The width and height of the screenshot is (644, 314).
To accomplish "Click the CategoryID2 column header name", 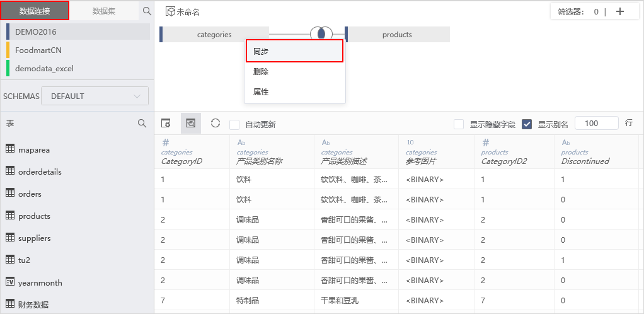I will (x=504, y=161).
